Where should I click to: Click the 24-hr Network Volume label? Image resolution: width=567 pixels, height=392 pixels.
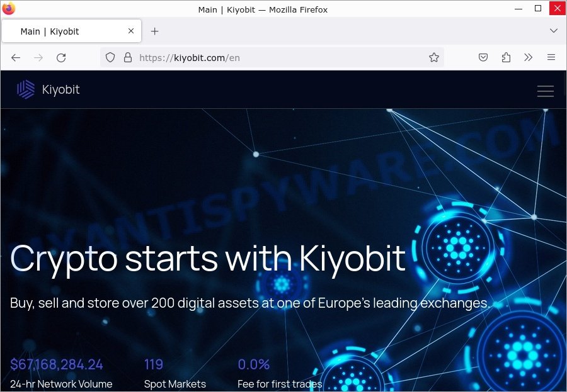tap(61, 384)
